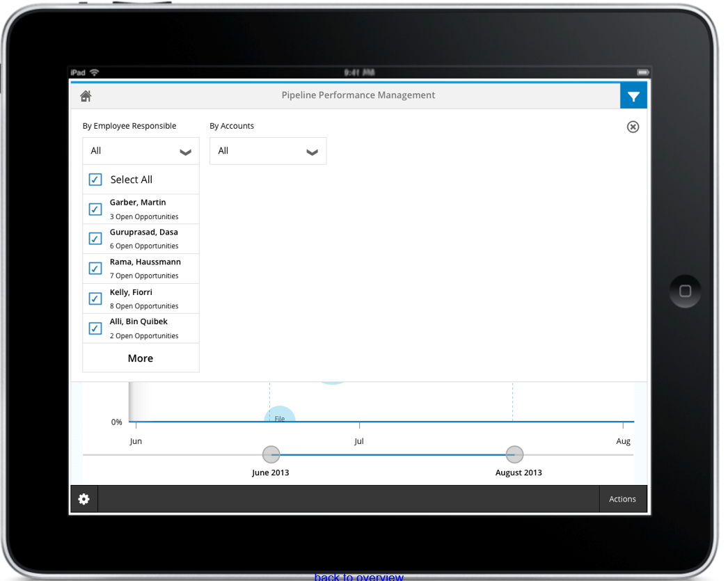Uncheck Alli, Bin Quibek checkbox
The width and height of the screenshot is (728, 581).
95,328
